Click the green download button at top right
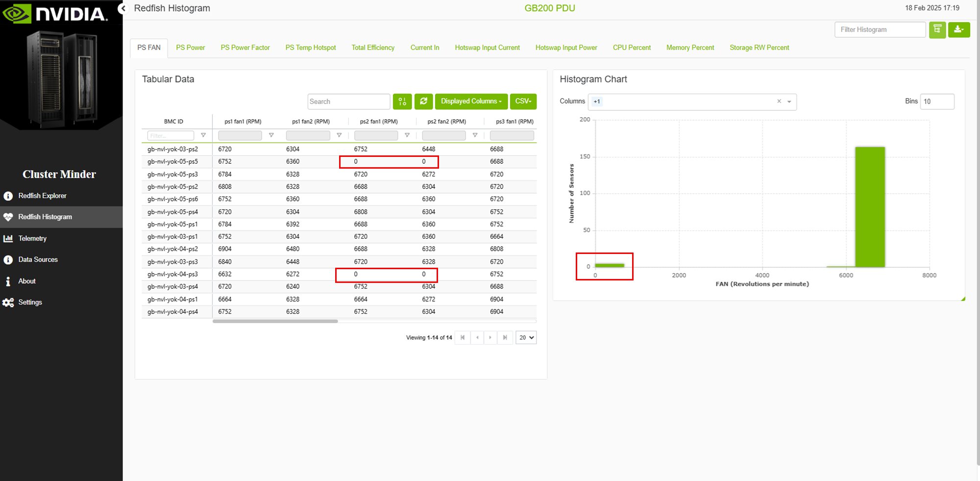Screen dimensions: 980x481 [x=959, y=30]
